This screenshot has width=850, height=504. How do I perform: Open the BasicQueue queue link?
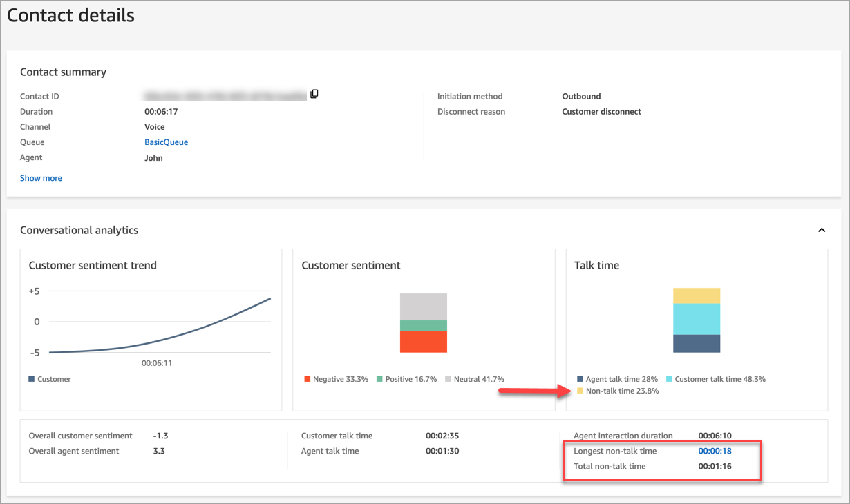(x=166, y=142)
